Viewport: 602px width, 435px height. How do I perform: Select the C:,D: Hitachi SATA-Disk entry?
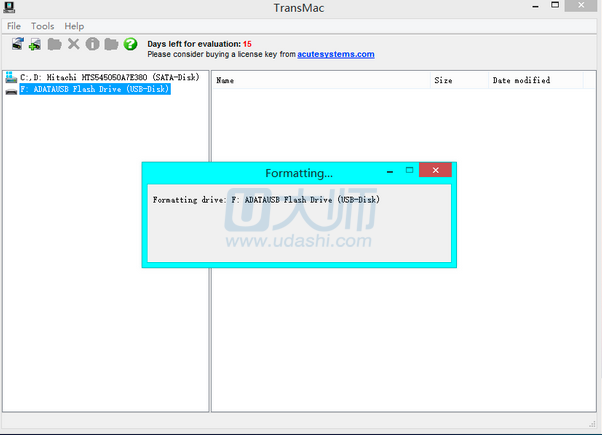click(x=109, y=77)
